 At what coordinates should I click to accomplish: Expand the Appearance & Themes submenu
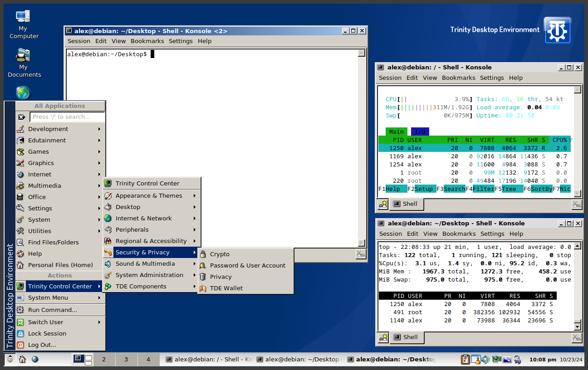tap(149, 196)
